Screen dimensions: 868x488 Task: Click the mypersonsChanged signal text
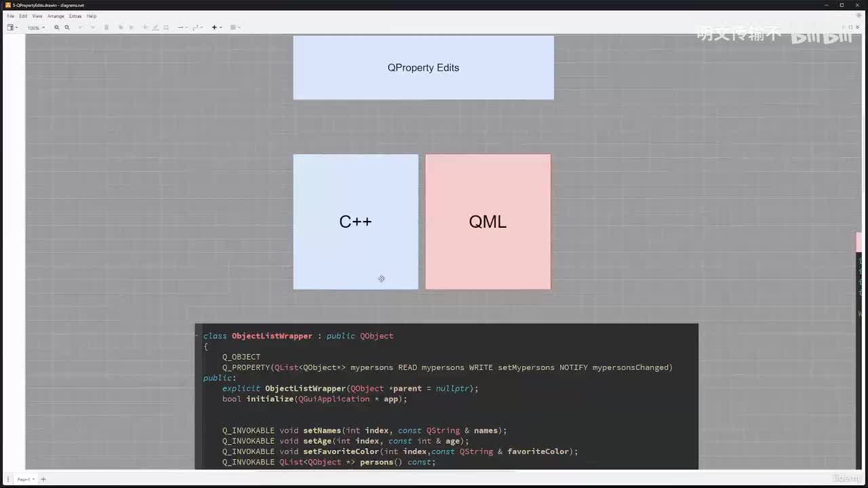click(631, 367)
